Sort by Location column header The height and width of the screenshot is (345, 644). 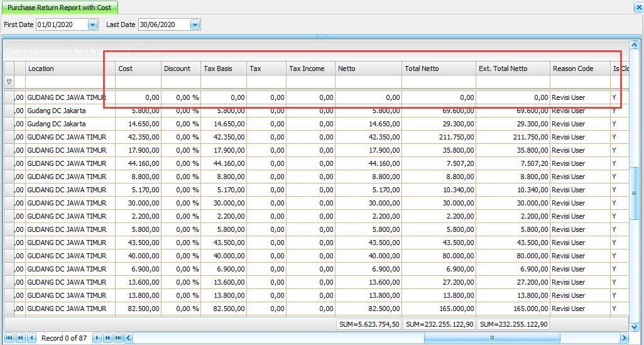[70, 68]
